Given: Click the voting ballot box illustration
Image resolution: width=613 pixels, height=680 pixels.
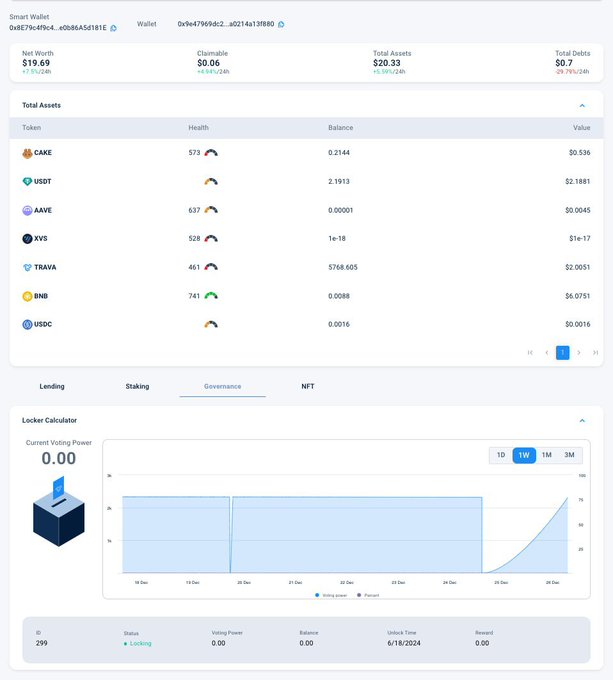Looking at the screenshot, I should 59,512.
